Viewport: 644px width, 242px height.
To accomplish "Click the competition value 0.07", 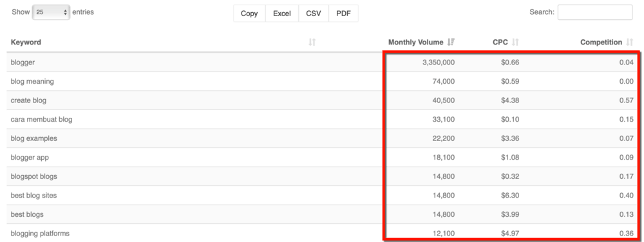I will pyautogui.click(x=627, y=138).
